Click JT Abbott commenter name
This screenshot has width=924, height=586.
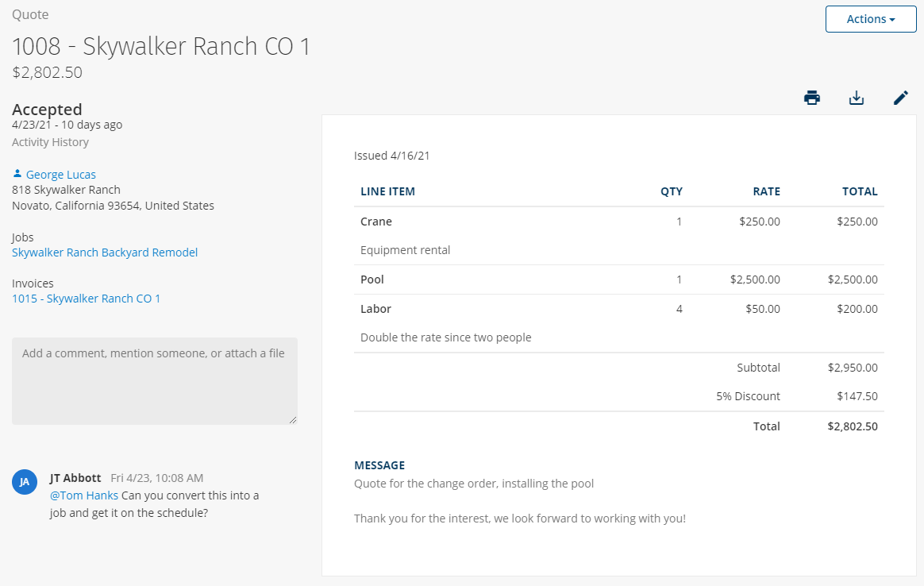coord(75,478)
